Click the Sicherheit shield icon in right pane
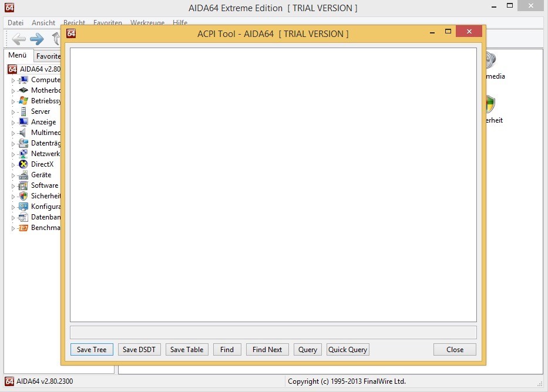This screenshot has width=548, height=392. coord(490,104)
